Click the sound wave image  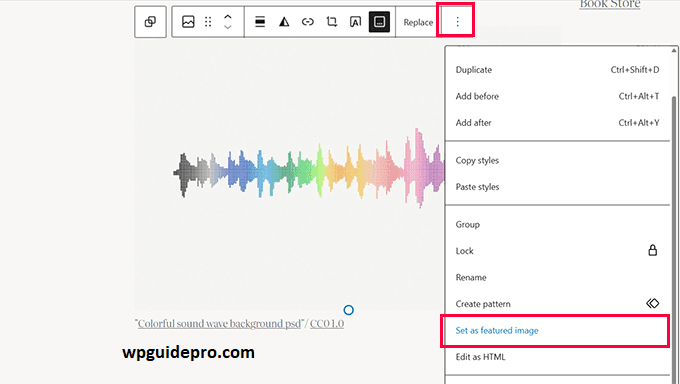[x=289, y=174]
